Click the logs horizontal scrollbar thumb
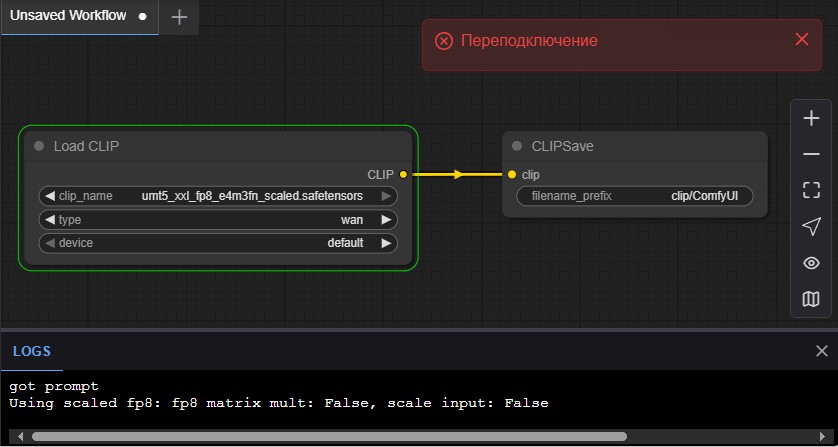The width and height of the screenshot is (838, 447). click(x=329, y=436)
